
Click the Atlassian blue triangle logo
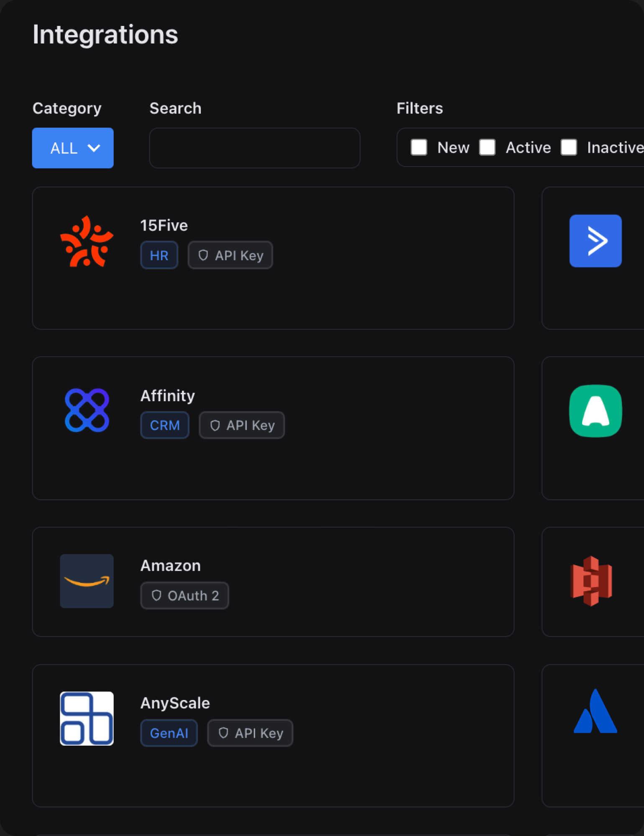595,711
